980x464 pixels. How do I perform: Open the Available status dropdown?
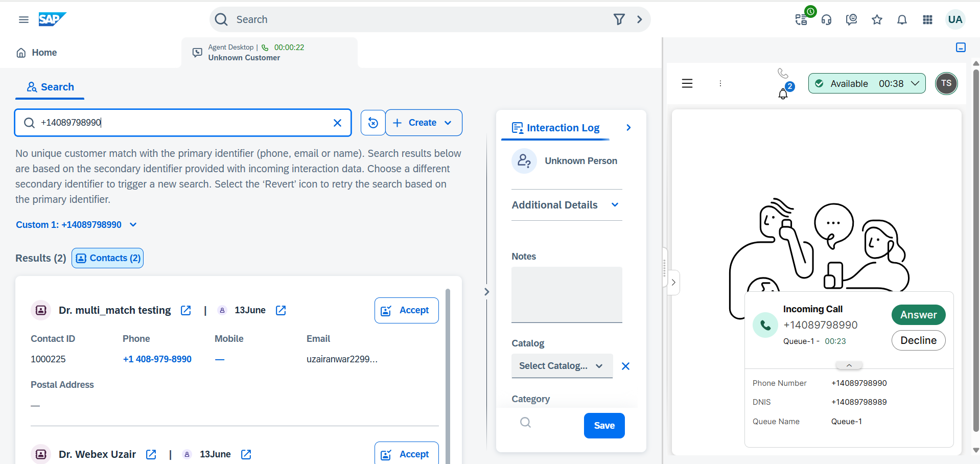(867, 83)
